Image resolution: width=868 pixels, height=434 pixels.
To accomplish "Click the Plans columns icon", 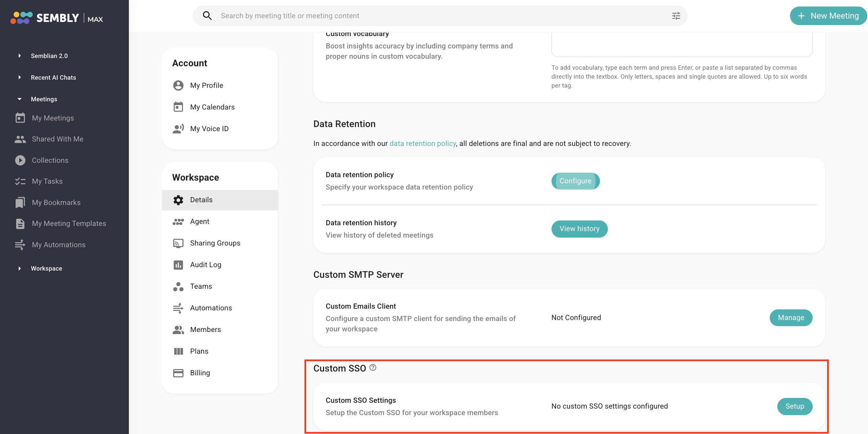I will [178, 351].
